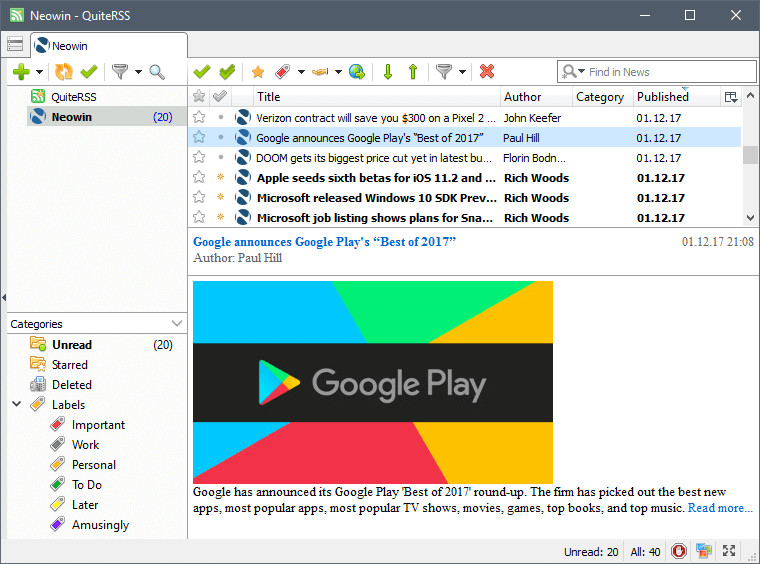Screen dimensions: 760x564
Task: Mark feed read using the sidebar toolbar checkmark
Action: [x=89, y=72]
